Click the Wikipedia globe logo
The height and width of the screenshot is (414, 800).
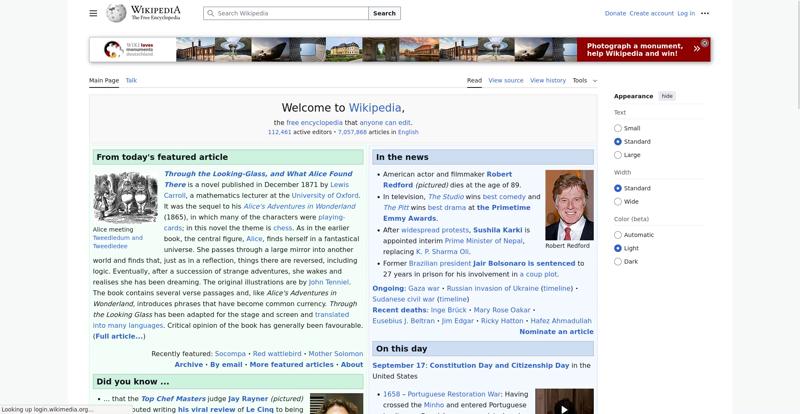(116, 13)
